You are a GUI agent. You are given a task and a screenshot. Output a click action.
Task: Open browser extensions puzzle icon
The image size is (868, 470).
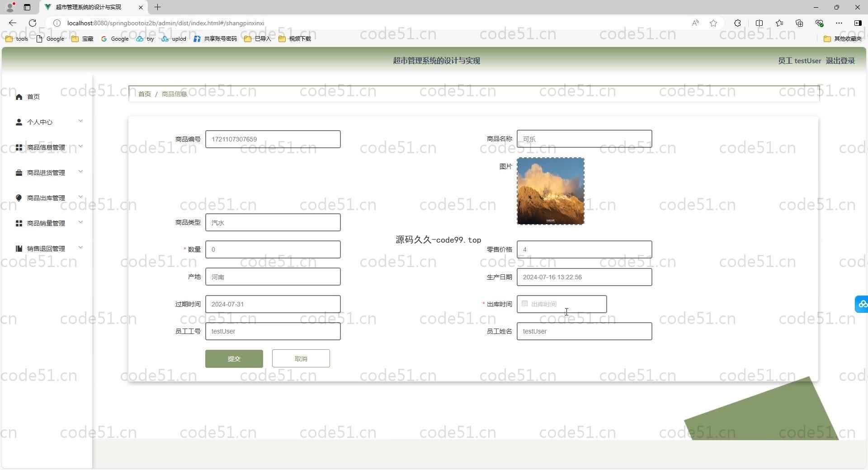tap(737, 23)
